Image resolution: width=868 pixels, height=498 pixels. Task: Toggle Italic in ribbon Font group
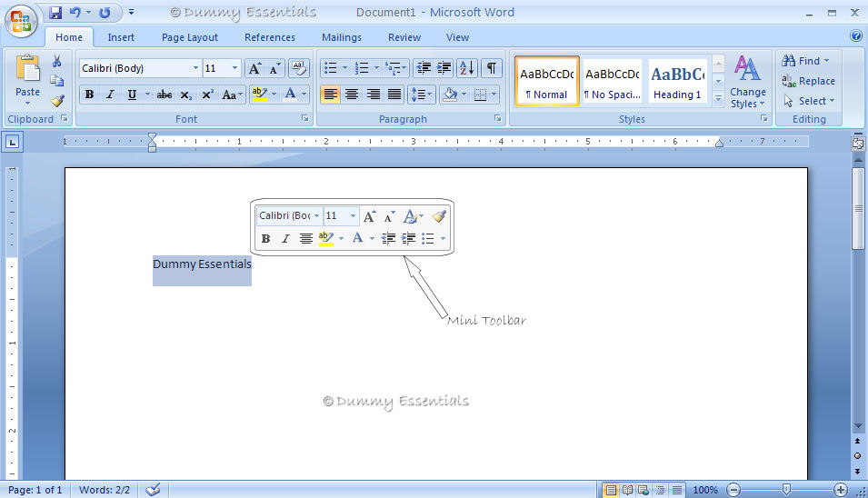(110, 95)
